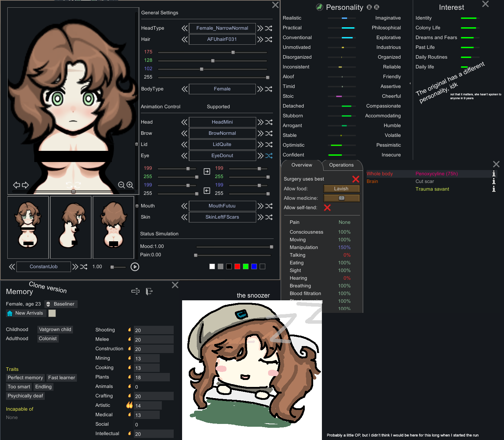This screenshot has width=504, height=440.
Task: Open info for Cut scar entry
Action: point(494,181)
